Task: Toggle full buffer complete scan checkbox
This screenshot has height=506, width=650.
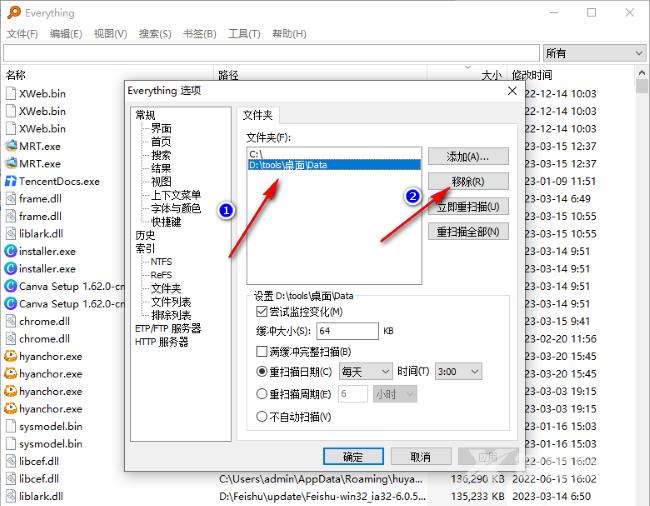Action: [262, 352]
